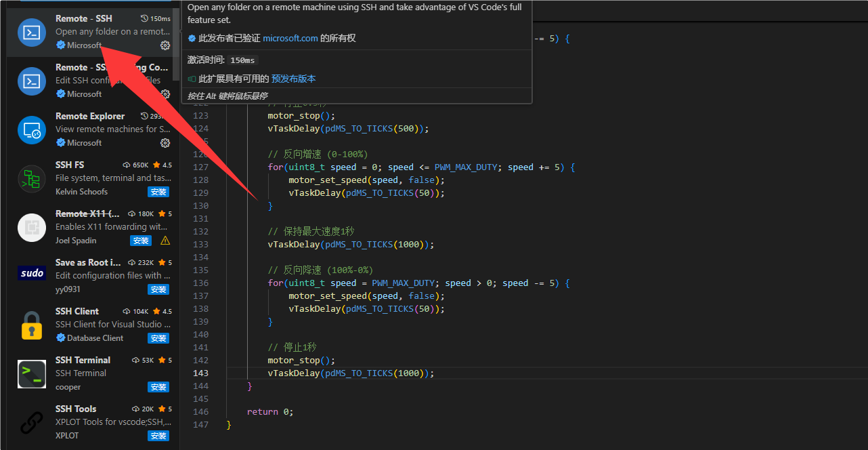Click the warning triangle on Remote X11
Viewport: 868px width, 450px height.
click(165, 241)
